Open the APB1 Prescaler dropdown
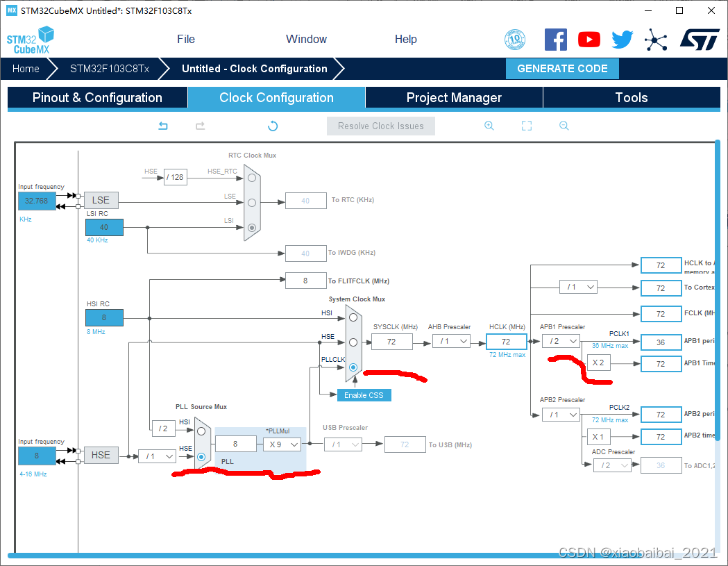Screen dimensions: 728x566 [561, 342]
